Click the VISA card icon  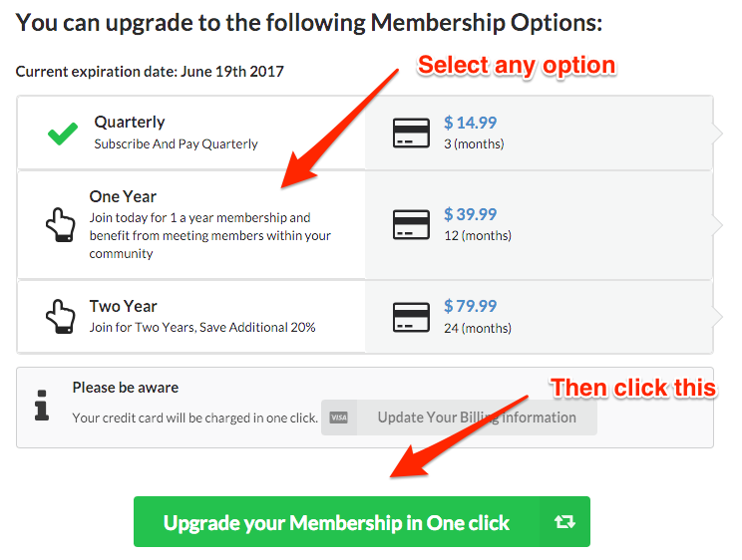click(x=339, y=418)
